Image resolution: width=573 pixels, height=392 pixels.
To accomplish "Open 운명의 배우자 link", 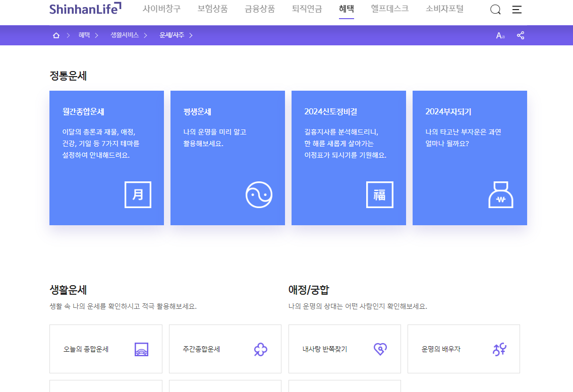I will click(x=464, y=349).
